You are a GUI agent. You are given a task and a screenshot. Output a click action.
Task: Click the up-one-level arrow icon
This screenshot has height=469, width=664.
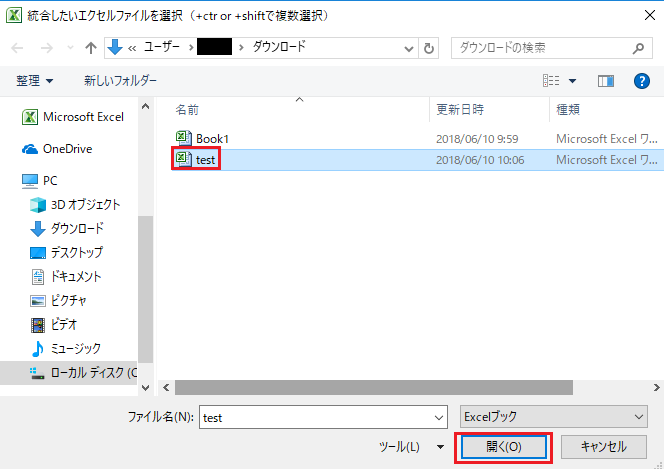[x=91, y=48]
